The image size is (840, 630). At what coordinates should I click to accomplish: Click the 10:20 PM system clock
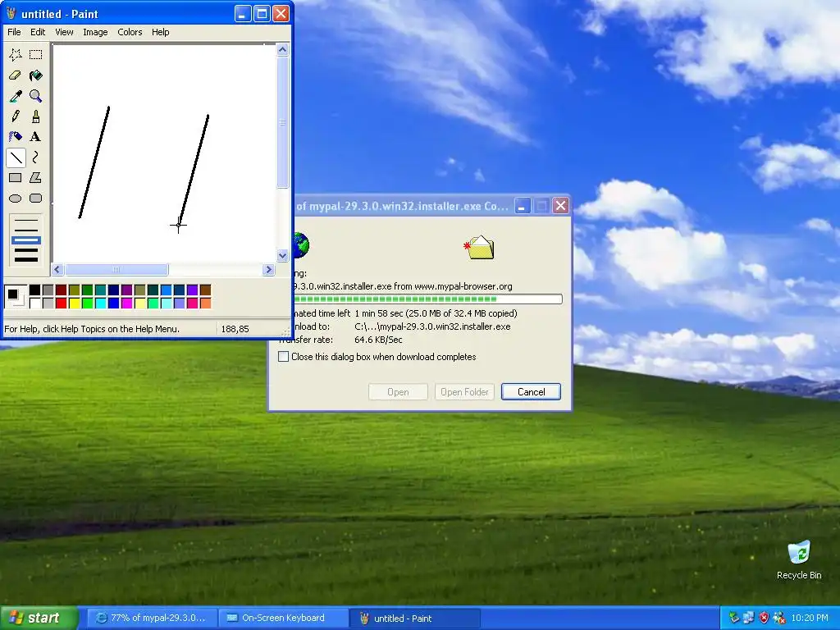[x=810, y=619]
